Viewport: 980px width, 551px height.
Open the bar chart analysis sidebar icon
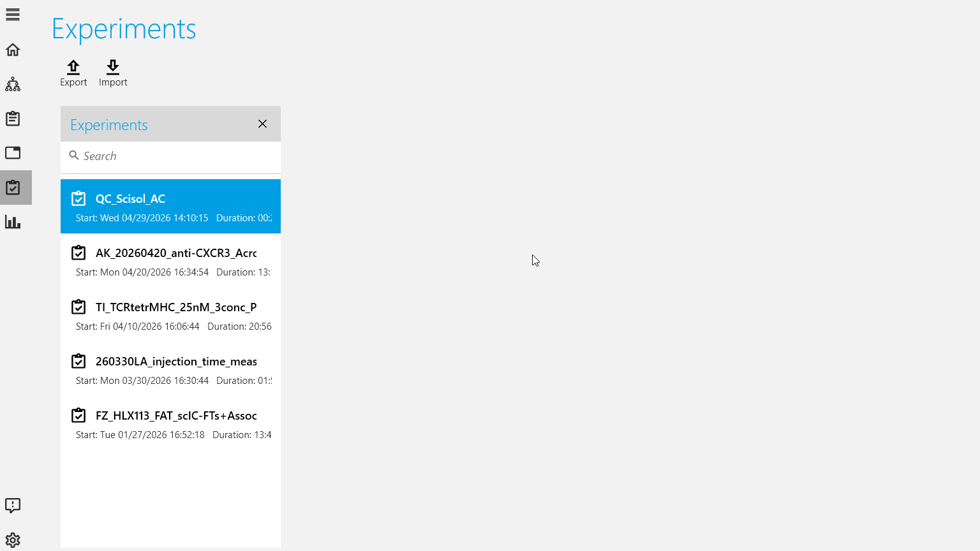point(13,222)
